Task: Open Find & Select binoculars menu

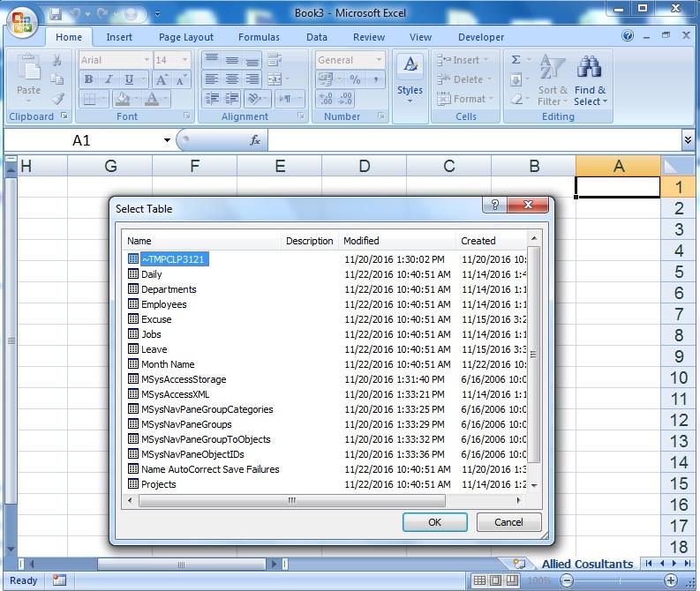Action: [591, 80]
